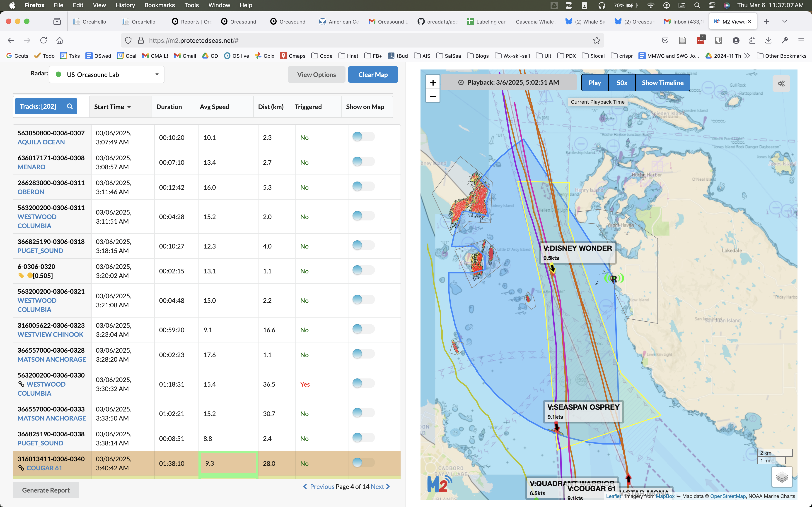The image size is (812, 507).
Task: Open map layers selector
Action: 782,477
